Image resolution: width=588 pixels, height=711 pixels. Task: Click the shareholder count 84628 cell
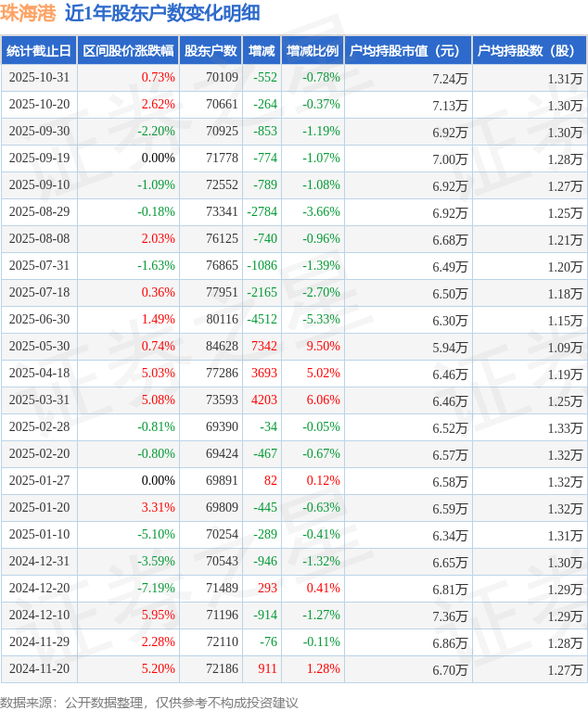222,347
